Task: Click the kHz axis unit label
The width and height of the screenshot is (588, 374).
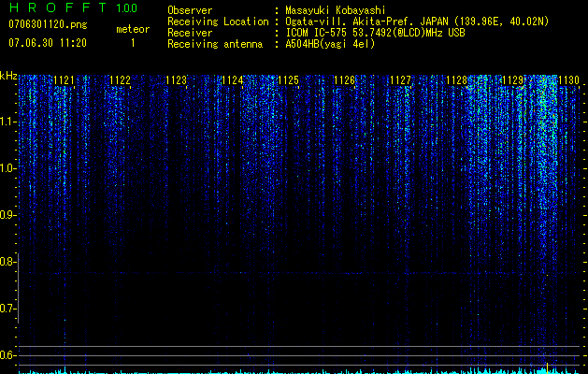Action: pos(8,76)
